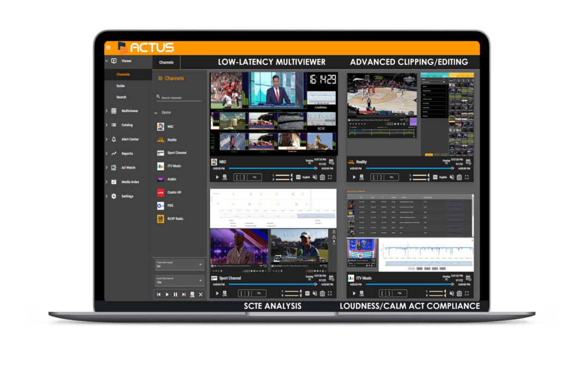Play the Reality player

coord(354,177)
